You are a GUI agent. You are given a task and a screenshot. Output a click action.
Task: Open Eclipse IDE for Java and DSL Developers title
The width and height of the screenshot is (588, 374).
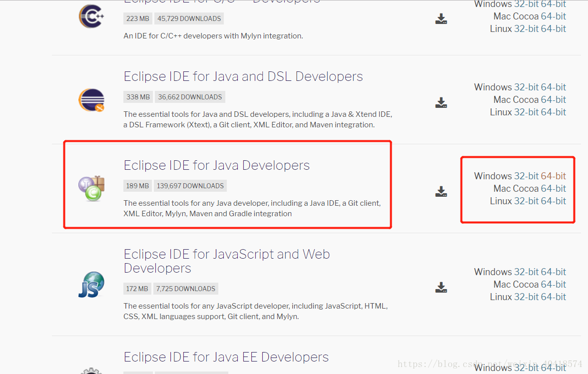pyautogui.click(x=243, y=76)
